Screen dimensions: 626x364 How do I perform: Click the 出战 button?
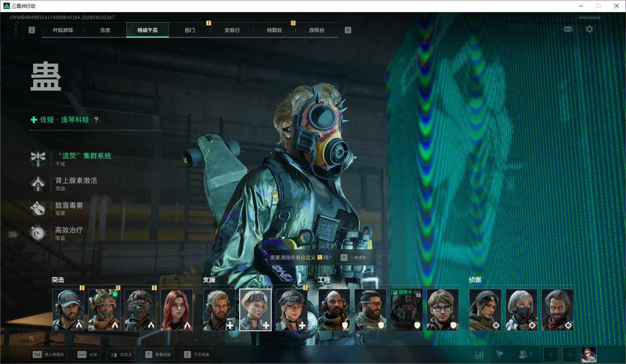point(88,355)
